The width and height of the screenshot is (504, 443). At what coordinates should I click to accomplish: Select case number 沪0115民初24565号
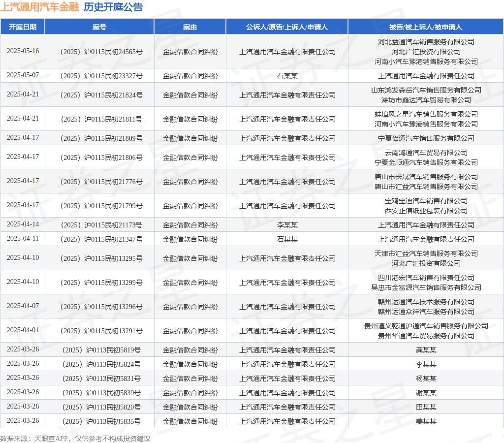(x=101, y=52)
